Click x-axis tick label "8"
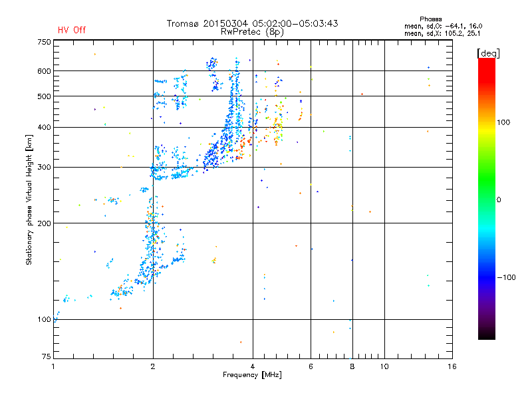The image size is (532, 399). (x=352, y=366)
